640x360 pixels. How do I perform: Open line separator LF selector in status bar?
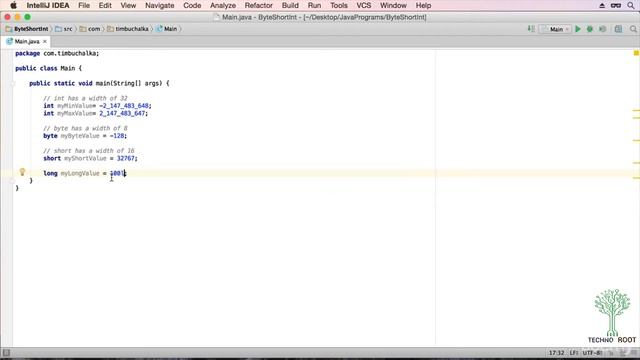coord(574,353)
